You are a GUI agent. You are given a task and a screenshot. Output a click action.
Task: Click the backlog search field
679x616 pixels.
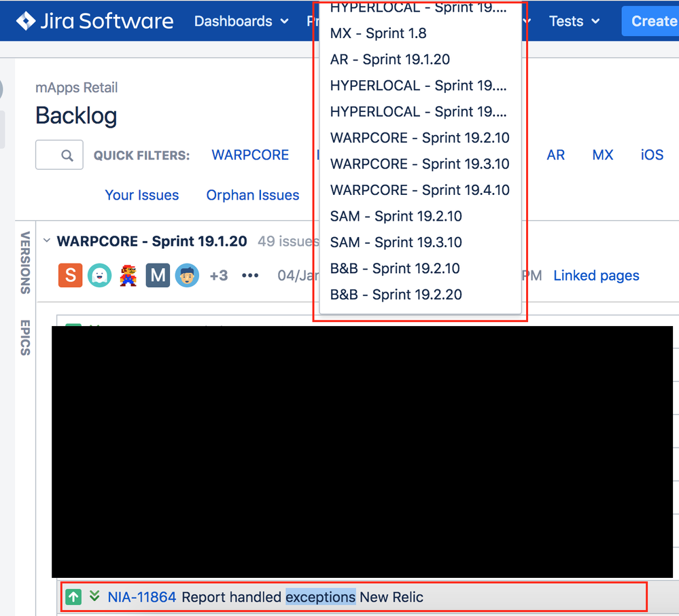pyautogui.click(x=59, y=155)
